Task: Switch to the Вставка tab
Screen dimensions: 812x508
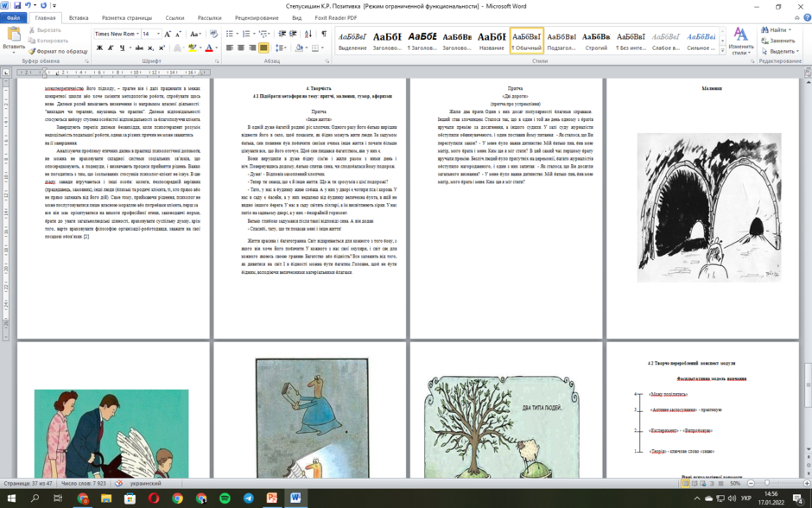Action: pos(79,17)
